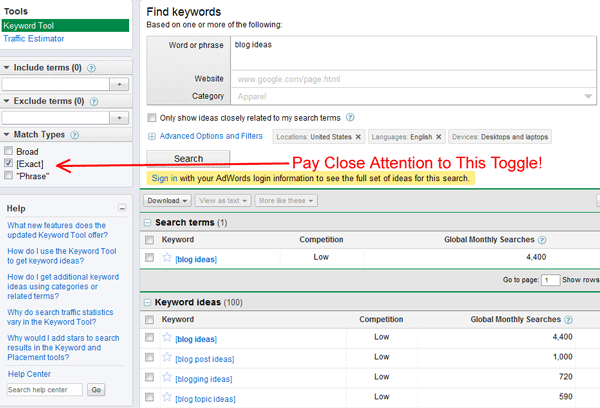Remove the English language filter

coord(439,136)
